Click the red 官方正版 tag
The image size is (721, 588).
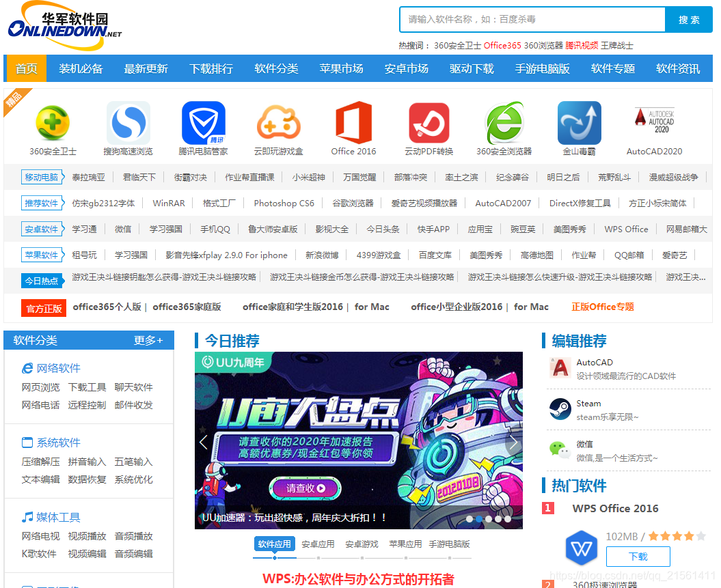pos(44,308)
